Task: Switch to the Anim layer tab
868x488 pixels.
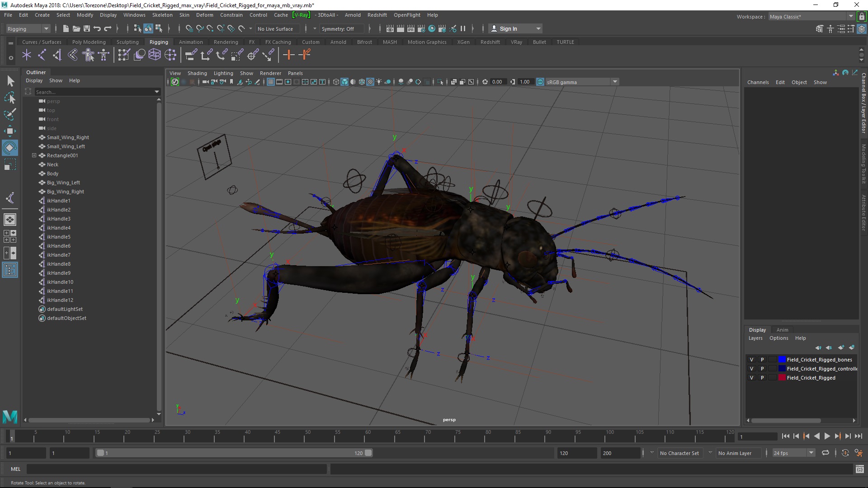Action: click(782, 330)
